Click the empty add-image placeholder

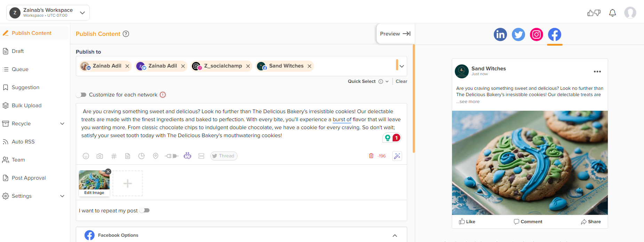pos(128,184)
